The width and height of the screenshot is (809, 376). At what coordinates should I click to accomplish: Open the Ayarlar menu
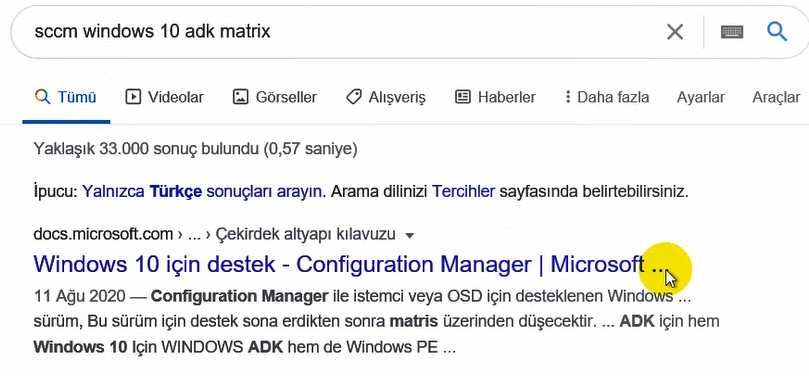(x=701, y=97)
